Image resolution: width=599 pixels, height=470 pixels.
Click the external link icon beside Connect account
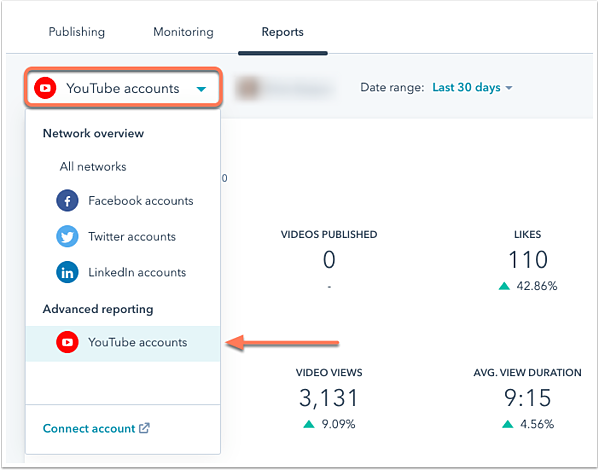144,428
